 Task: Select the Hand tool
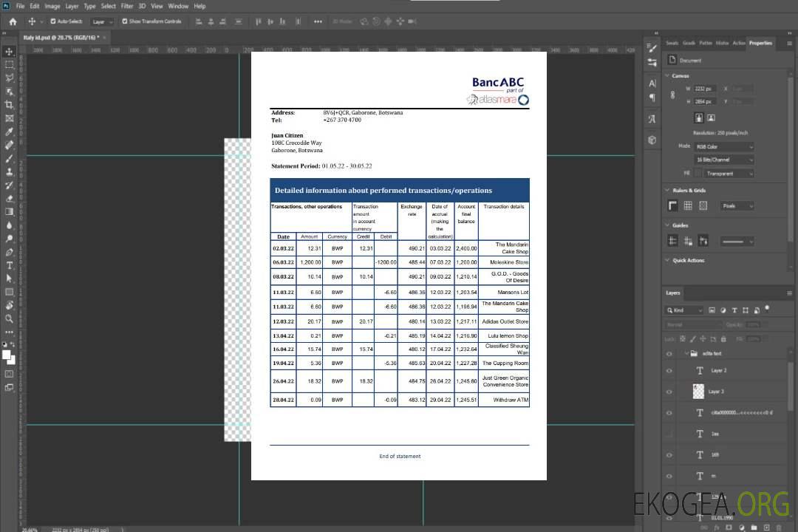9,305
